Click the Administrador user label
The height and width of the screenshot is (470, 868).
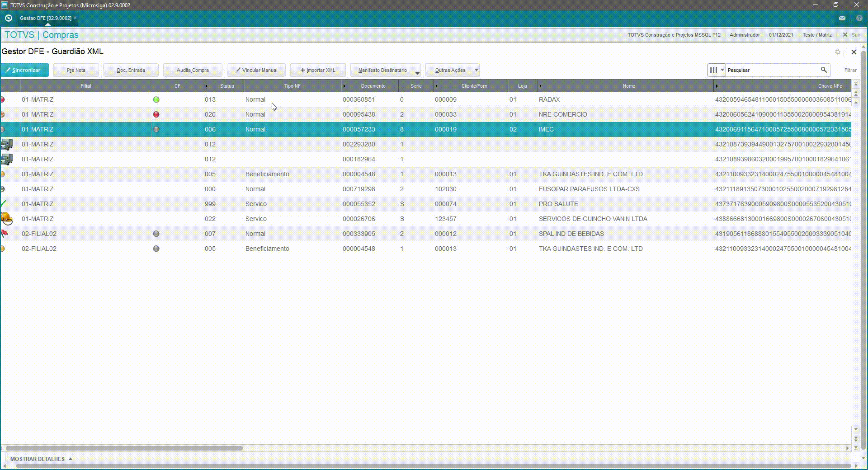745,35
